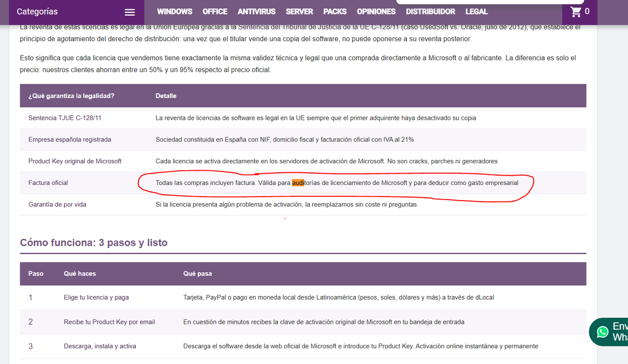This screenshot has width=628, height=364.
Task: Click the Empresa española registrada cell
Action: pos(70,139)
